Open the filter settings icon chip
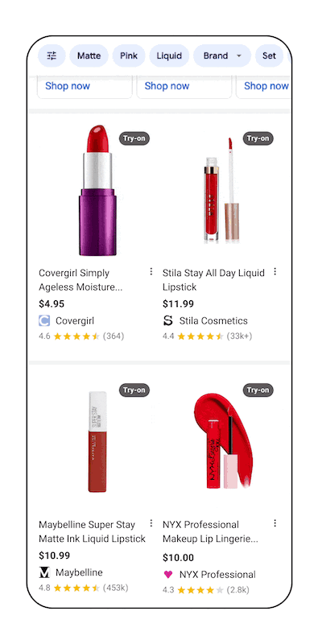The image size is (318, 644). coord(52,56)
